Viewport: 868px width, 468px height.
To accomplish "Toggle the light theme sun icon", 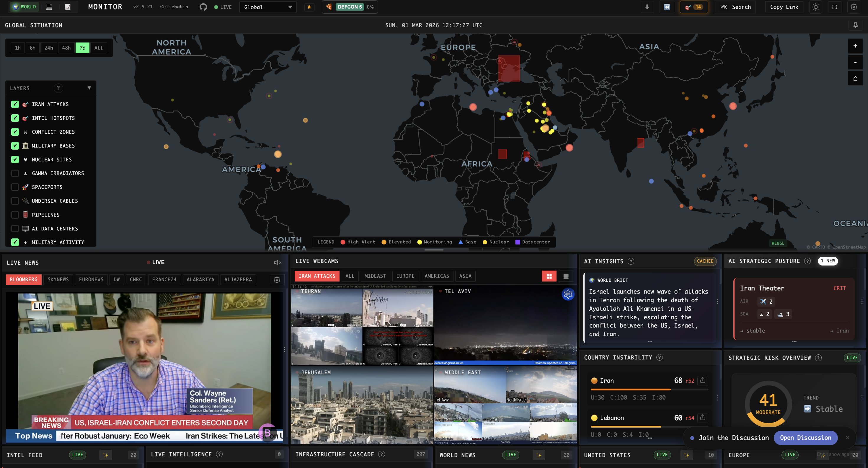I will click(815, 7).
